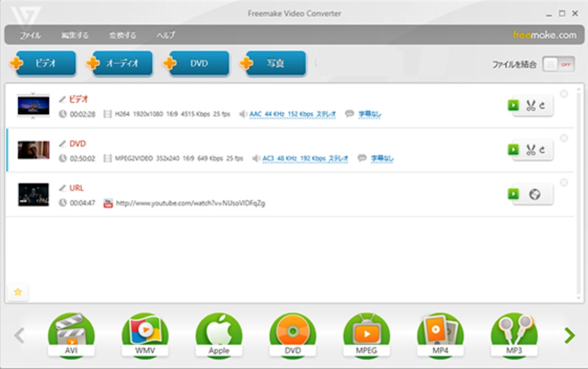Remove the DVD item from the list
This screenshot has width=588, height=369.
coord(563,138)
